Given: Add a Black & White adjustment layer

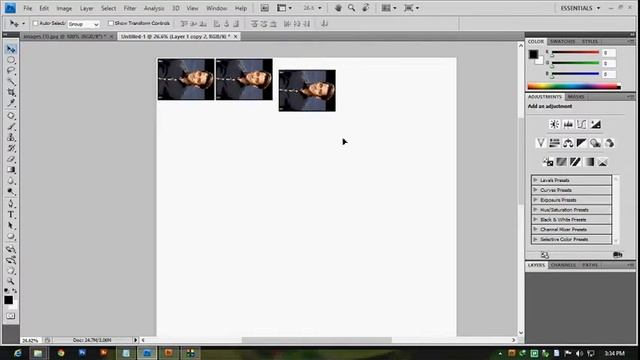Looking at the screenshot, I should coord(582,143).
